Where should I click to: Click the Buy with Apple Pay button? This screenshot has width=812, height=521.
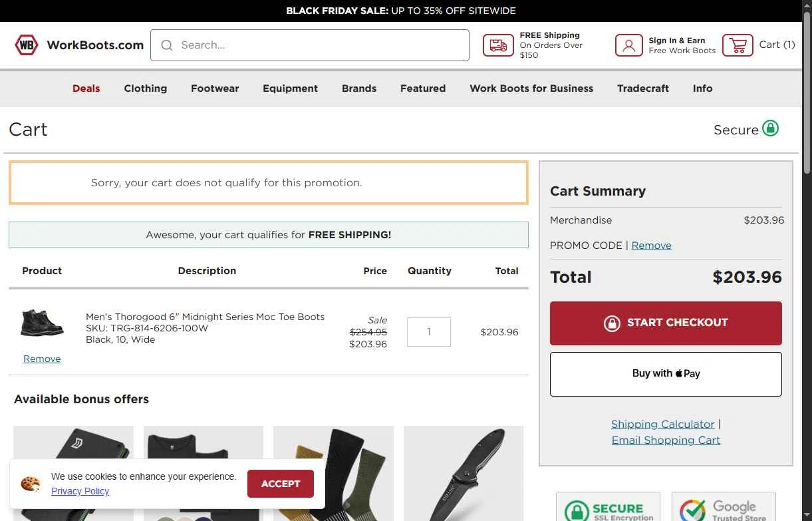[666, 374]
